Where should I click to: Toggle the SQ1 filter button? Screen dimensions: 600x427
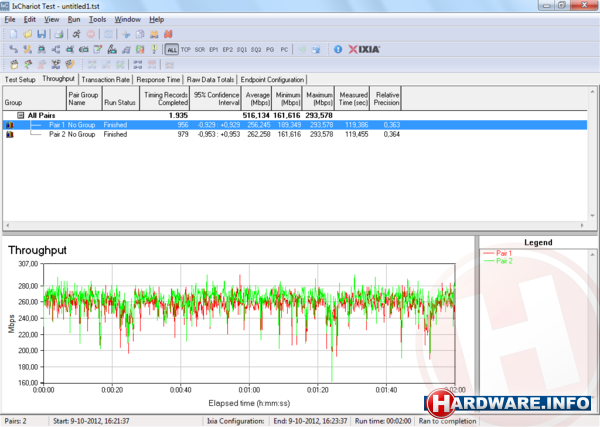242,49
